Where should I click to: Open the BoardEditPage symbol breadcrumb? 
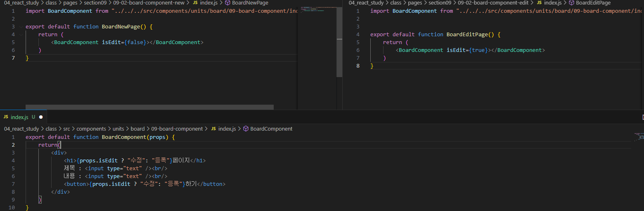tap(593, 3)
